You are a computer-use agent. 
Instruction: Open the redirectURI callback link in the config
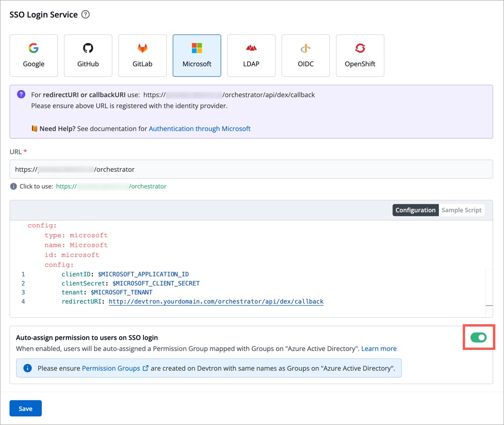point(216,301)
